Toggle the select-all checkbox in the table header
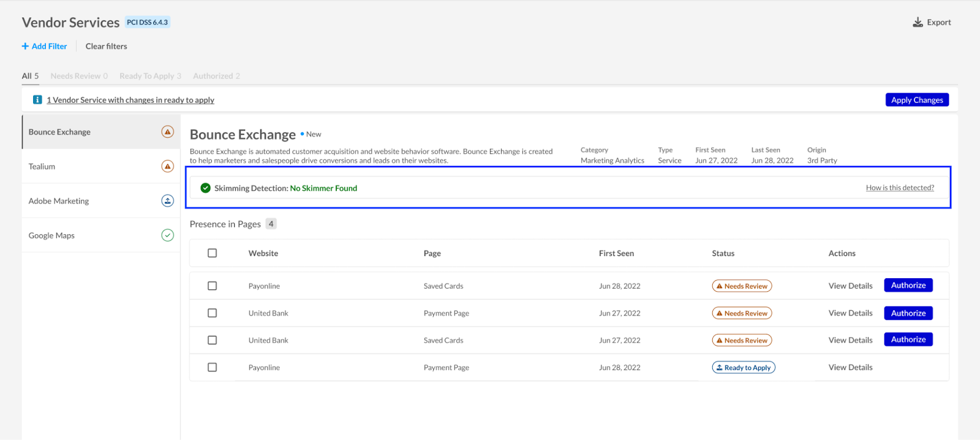 point(212,253)
